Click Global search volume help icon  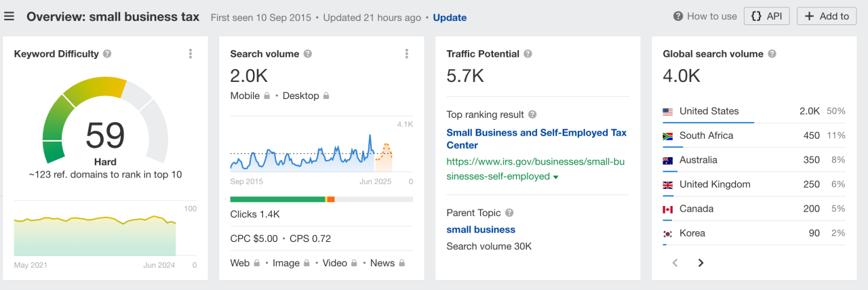pos(772,54)
